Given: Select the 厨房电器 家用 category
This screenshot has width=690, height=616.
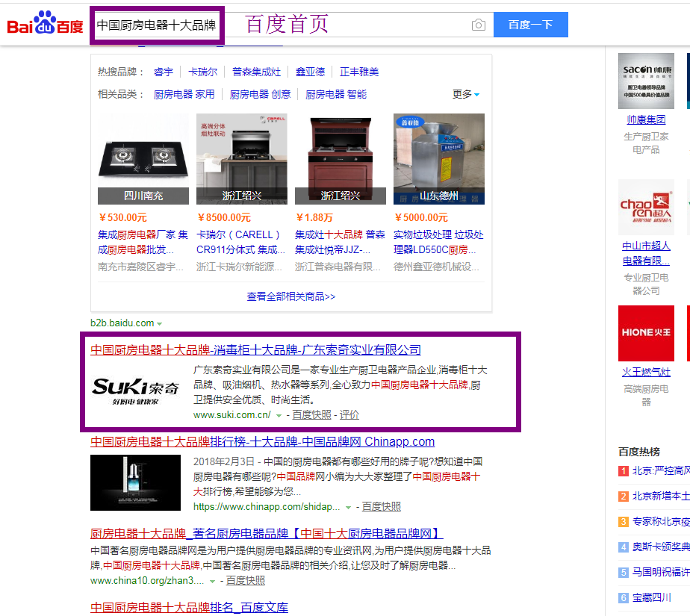Looking at the screenshot, I should pos(184,95).
